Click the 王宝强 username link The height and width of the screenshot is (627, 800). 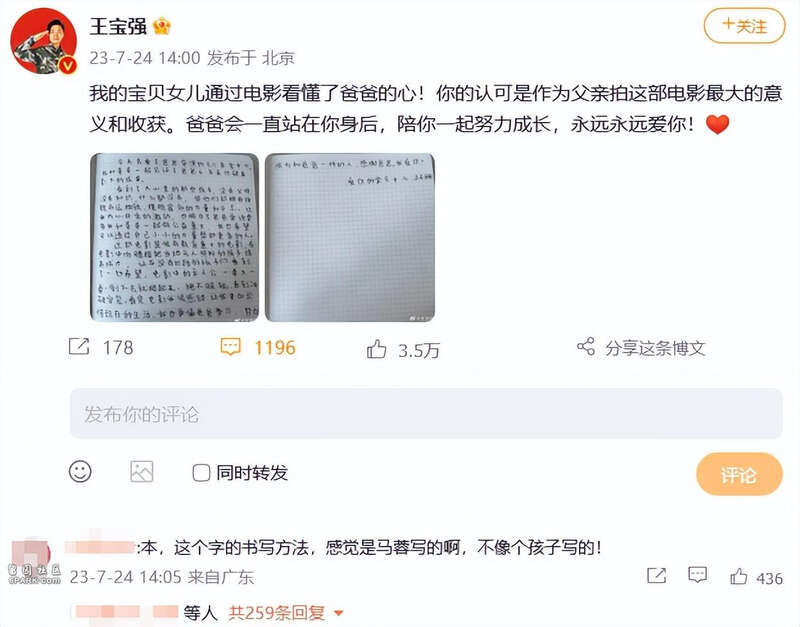tap(118, 27)
